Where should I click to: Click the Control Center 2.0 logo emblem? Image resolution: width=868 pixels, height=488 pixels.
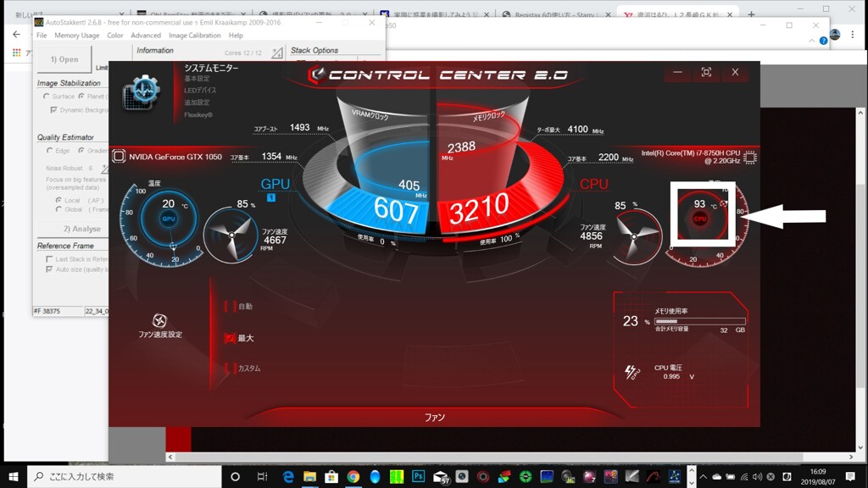point(317,75)
